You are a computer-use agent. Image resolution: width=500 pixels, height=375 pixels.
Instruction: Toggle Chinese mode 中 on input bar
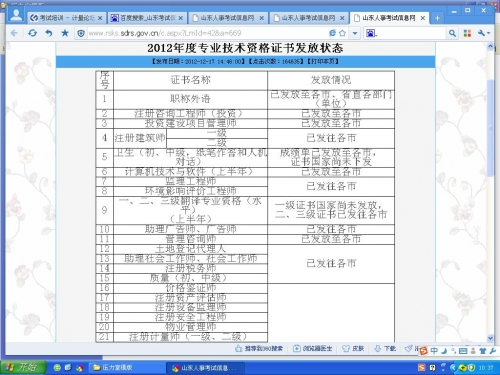click(x=434, y=351)
